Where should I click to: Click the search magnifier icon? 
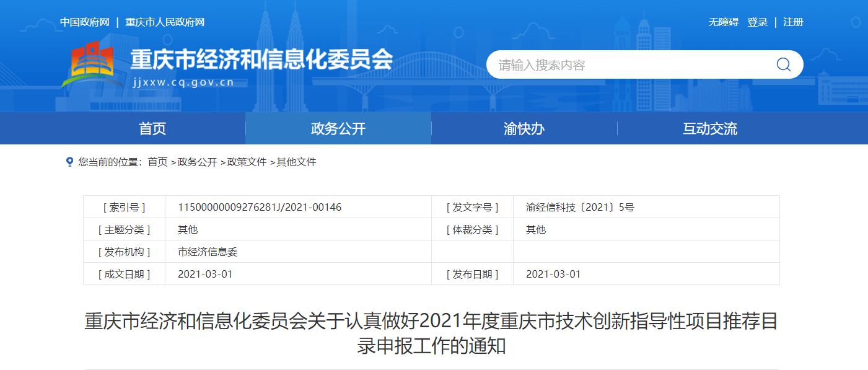[x=783, y=64]
